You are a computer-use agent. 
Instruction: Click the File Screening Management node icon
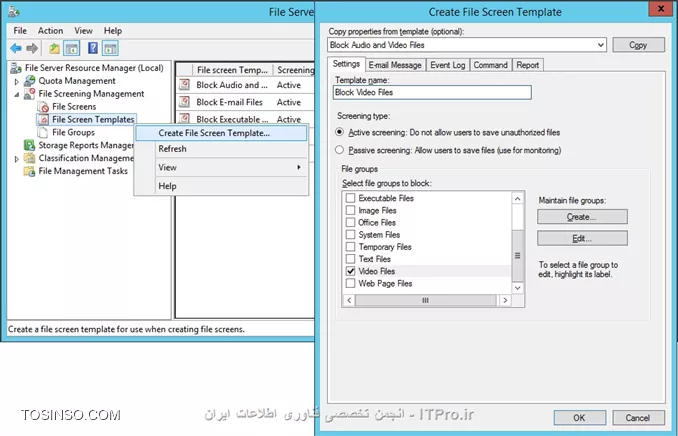[29, 93]
